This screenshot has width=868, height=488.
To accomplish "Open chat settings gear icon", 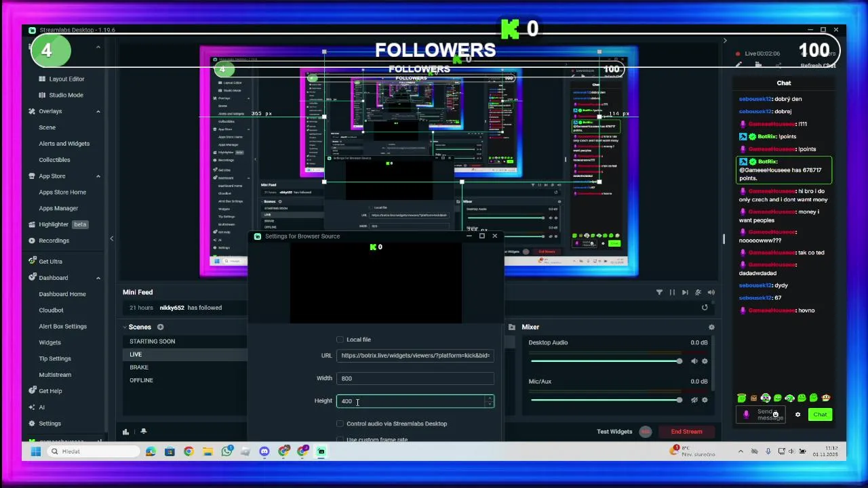I will (797, 415).
